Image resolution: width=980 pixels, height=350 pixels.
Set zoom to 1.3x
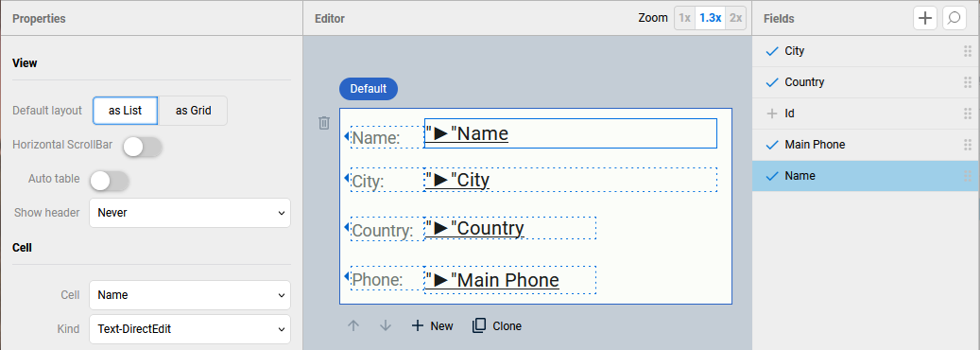710,18
